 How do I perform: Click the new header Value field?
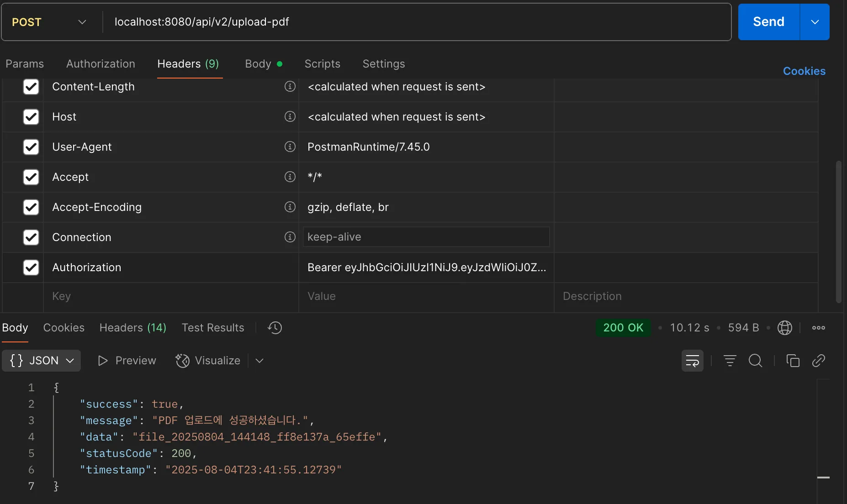coord(426,296)
